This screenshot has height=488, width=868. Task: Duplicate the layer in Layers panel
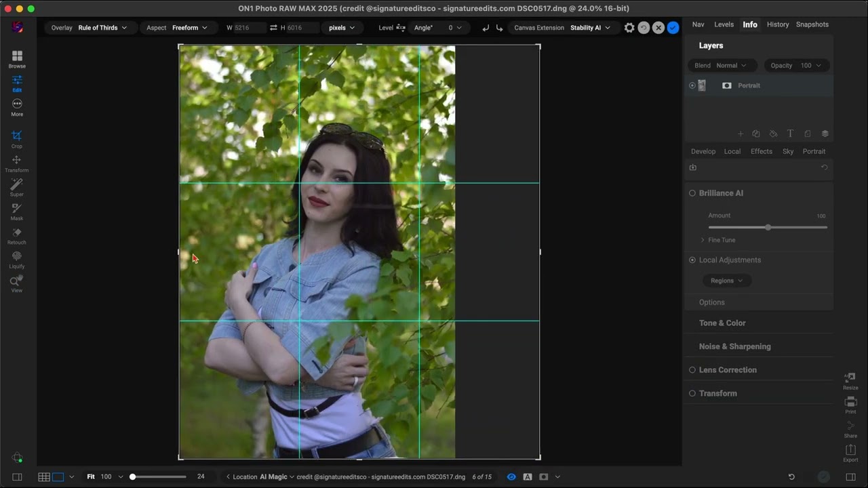(756, 134)
